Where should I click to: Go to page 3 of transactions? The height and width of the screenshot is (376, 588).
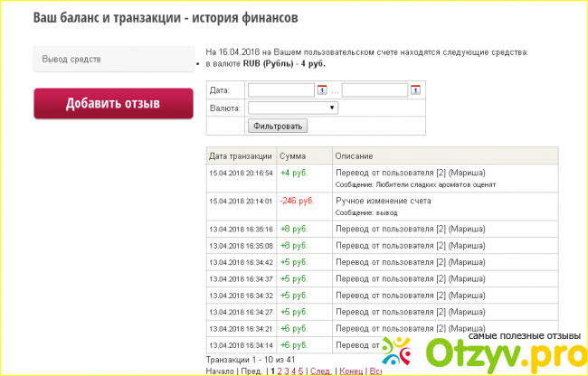pos(286,371)
